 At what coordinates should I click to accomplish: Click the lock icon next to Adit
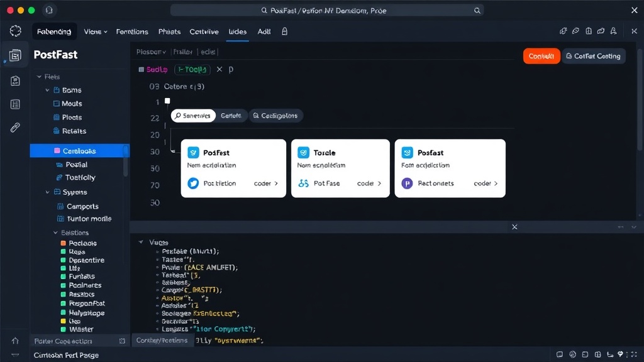284,31
